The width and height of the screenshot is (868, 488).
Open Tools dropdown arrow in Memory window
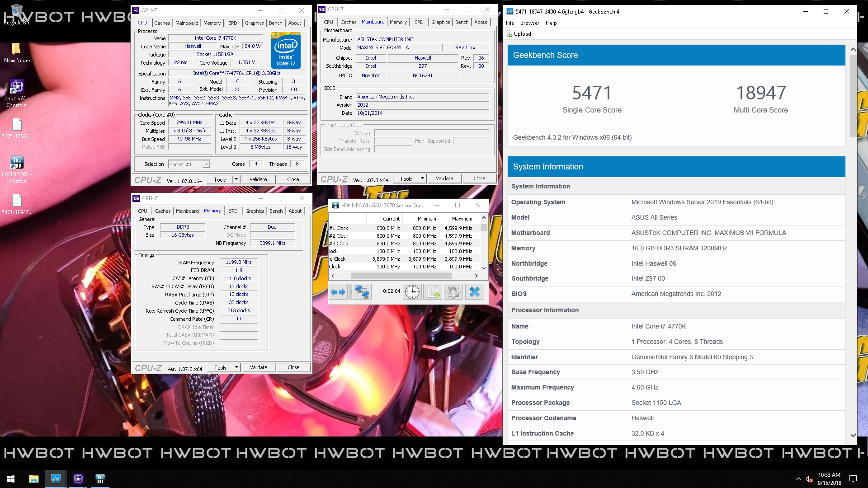click(236, 367)
